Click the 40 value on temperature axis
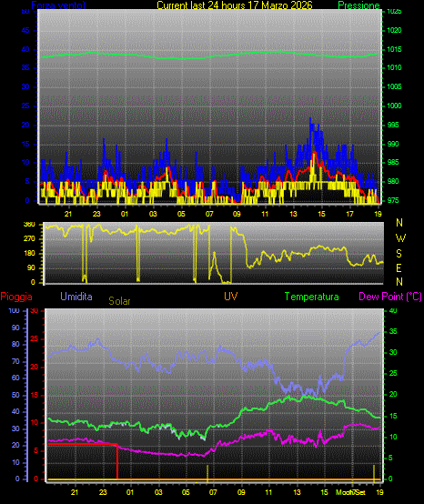This screenshot has width=424, height=504. [393, 310]
